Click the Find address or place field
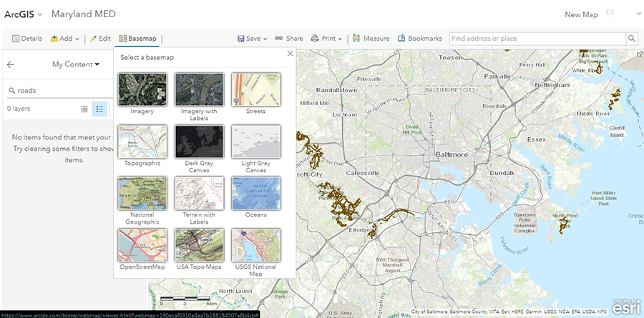The height and width of the screenshot is (318, 644). click(x=537, y=39)
